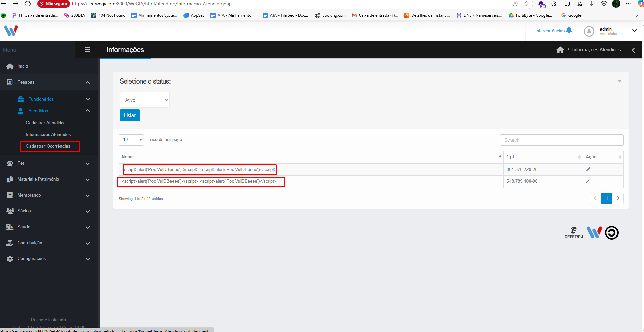Click the browser back arrow
This screenshot has width=644, height=332.
click(4, 4)
